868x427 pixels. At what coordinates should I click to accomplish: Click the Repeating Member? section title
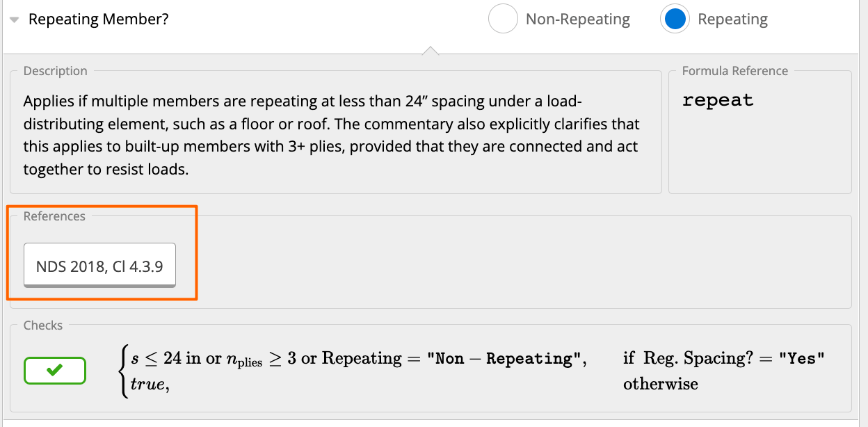[x=98, y=19]
